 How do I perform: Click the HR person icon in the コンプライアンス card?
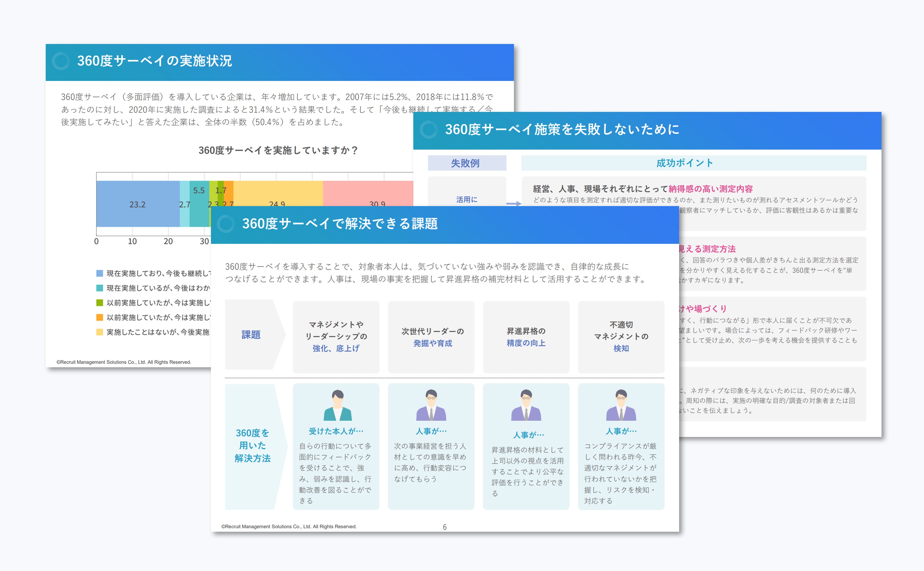[621, 405]
